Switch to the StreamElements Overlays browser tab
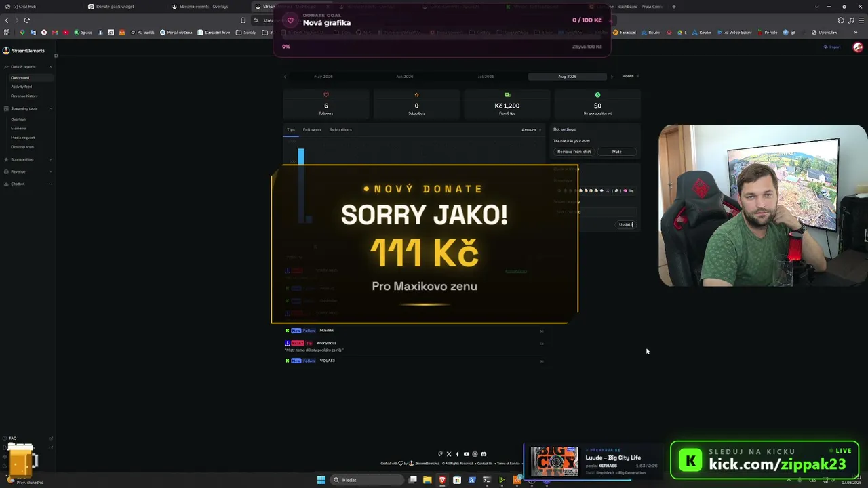 pos(209,7)
